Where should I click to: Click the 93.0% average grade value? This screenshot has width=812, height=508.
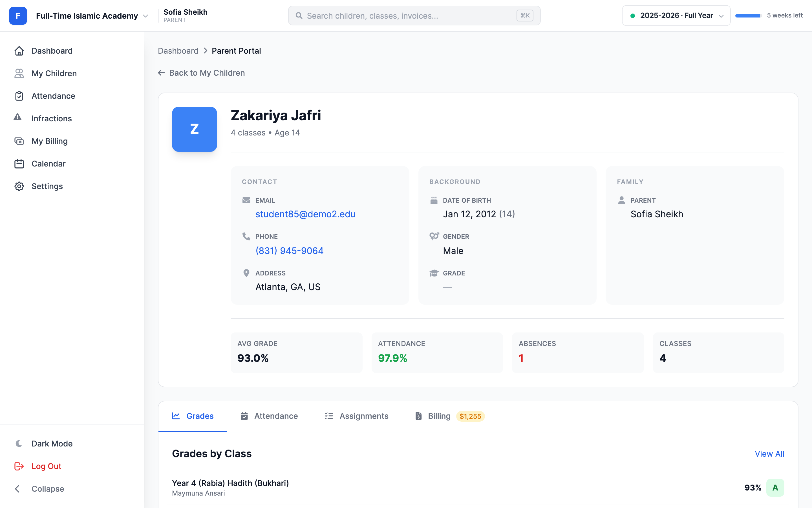[x=253, y=358]
